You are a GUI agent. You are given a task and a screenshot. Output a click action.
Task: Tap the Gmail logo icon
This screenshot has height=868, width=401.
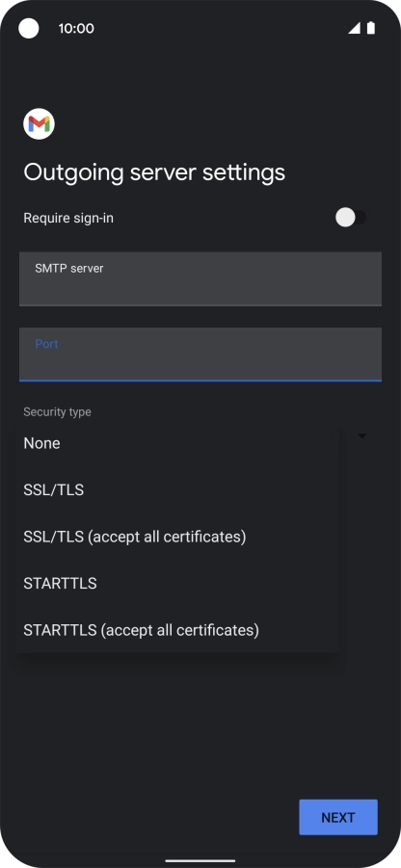coord(39,124)
